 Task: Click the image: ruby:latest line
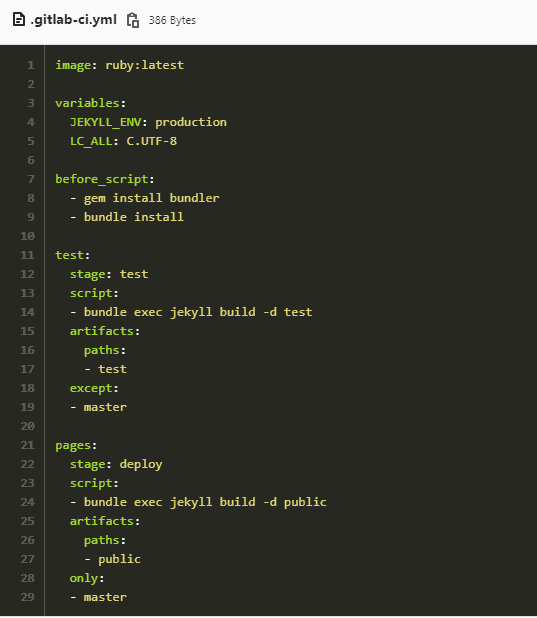tap(119, 65)
